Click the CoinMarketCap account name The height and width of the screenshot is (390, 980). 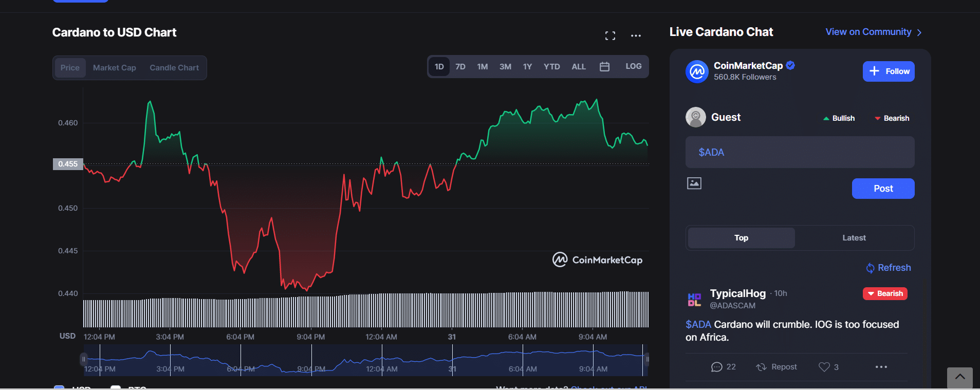[748, 65]
